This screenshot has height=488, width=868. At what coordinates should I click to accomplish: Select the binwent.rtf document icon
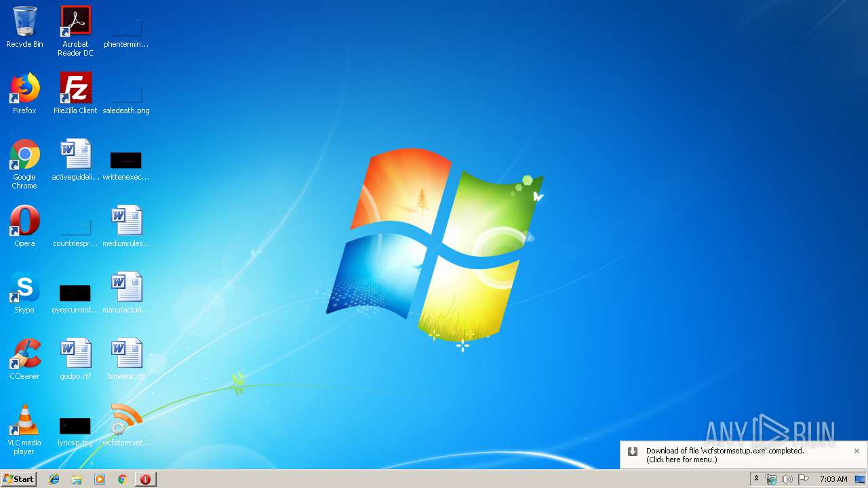[x=126, y=359]
